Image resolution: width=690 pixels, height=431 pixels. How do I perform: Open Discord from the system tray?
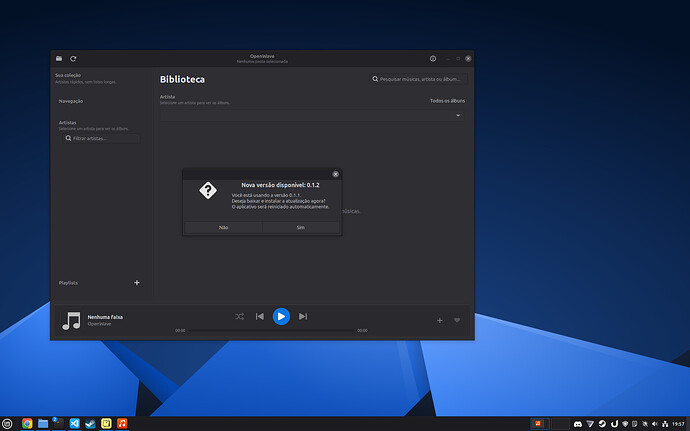coord(578,424)
